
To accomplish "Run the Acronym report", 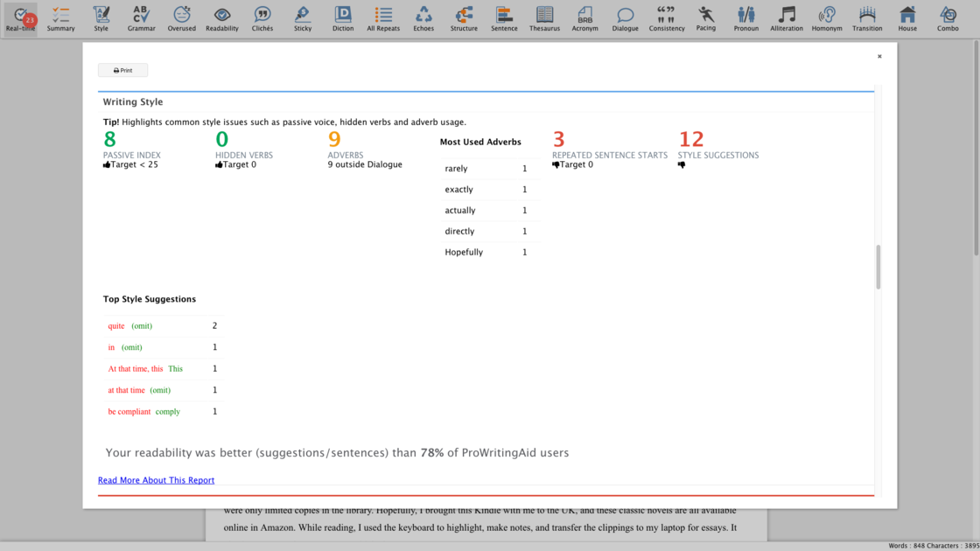I will [585, 18].
